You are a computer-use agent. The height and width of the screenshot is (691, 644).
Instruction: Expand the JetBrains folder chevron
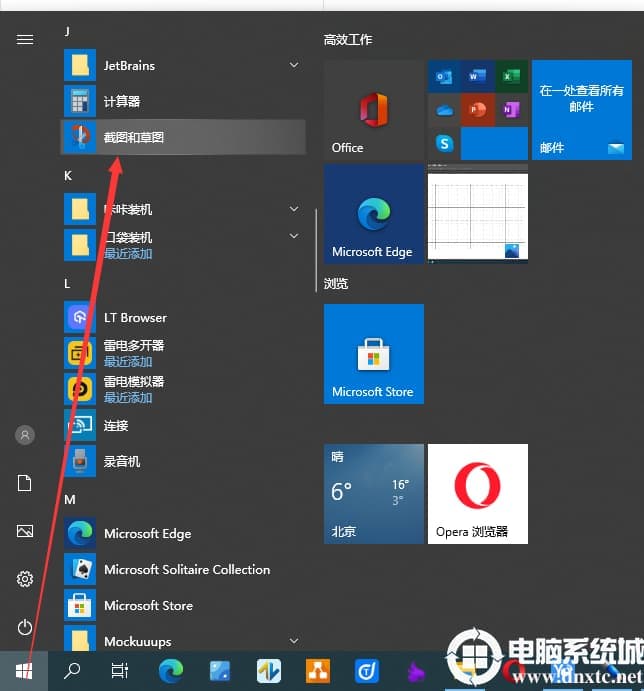[294, 65]
